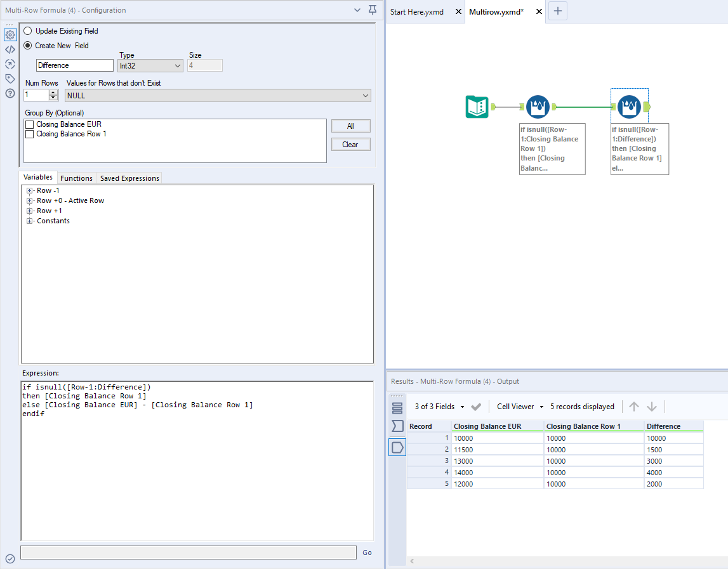Select the expression code icon in sidebar
Screen dimensions: 728x569
coord(10,49)
